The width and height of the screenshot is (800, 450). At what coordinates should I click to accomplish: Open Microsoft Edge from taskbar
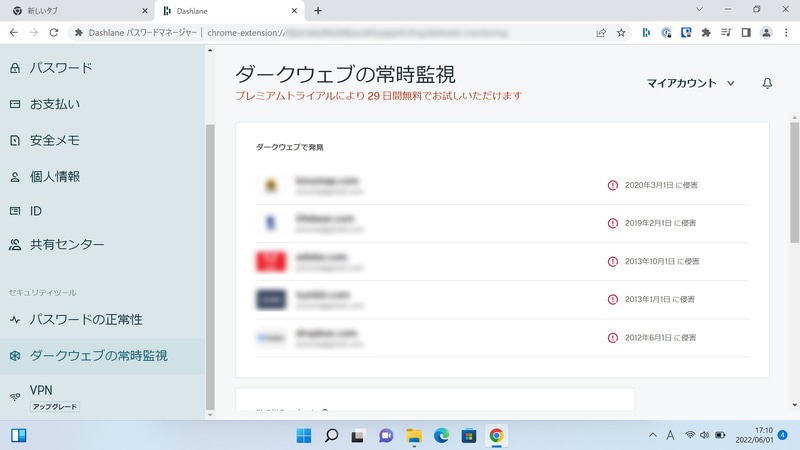(441, 436)
